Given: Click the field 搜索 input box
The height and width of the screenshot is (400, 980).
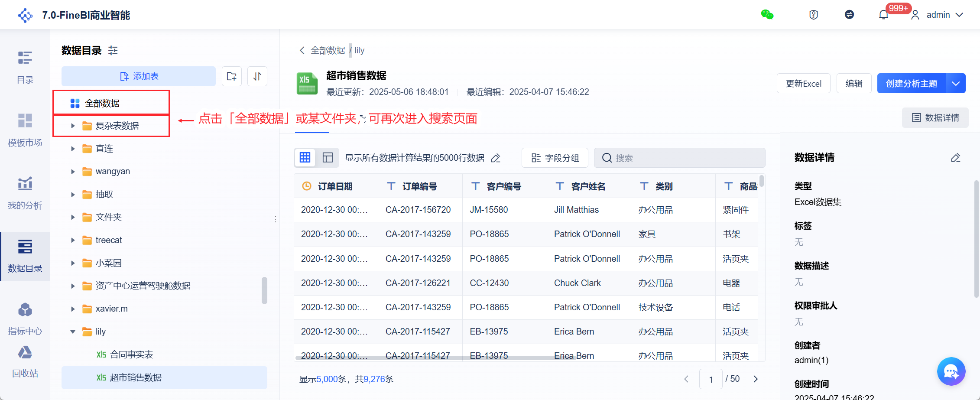Looking at the screenshot, I should click(x=679, y=158).
